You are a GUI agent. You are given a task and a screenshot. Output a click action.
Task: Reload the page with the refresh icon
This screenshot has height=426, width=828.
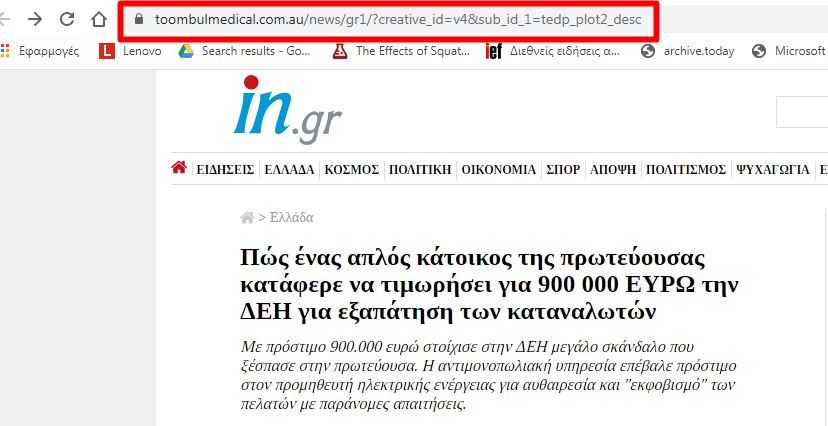click(x=67, y=20)
